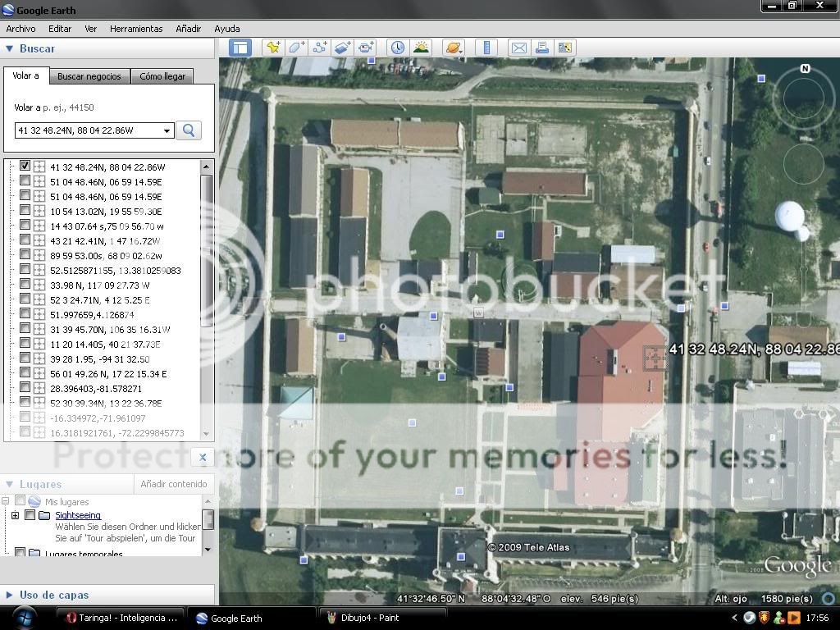This screenshot has width=840, height=630.
Task: Select result 31 39 45.70N, 106 35 16.31W
Action: (111, 330)
